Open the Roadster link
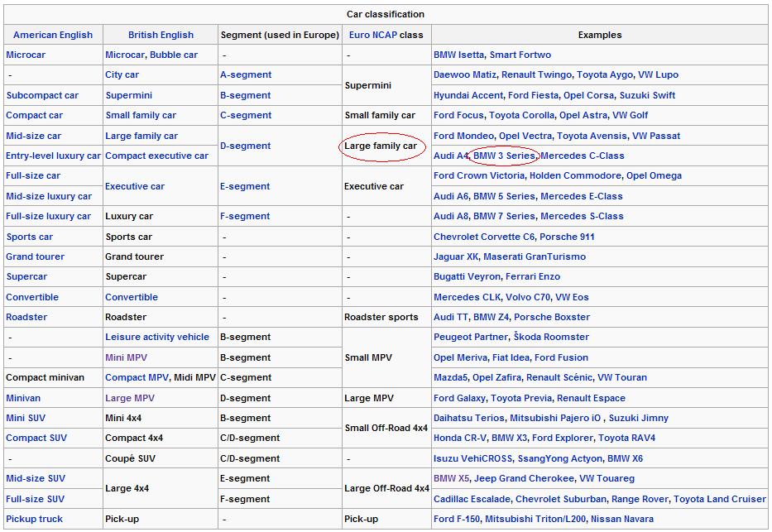772x532 pixels. [x=26, y=317]
